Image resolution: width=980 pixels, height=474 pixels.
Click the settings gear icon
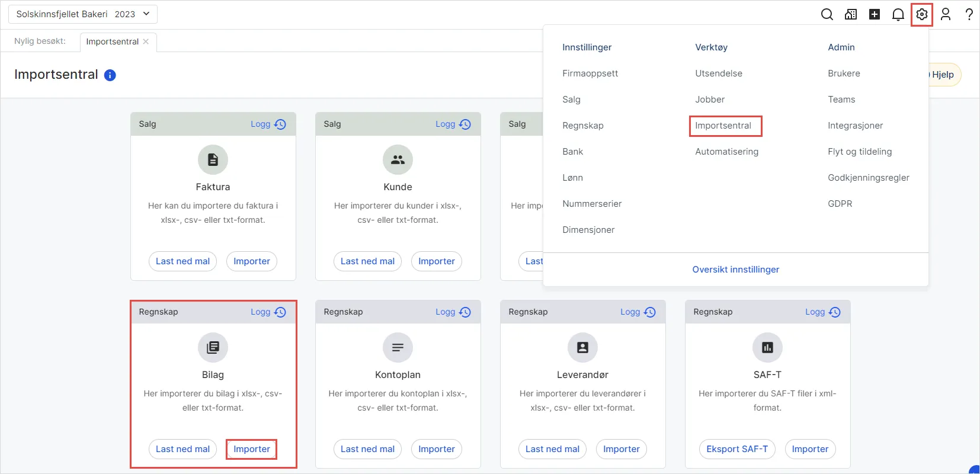pyautogui.click(x=922, y=14)
